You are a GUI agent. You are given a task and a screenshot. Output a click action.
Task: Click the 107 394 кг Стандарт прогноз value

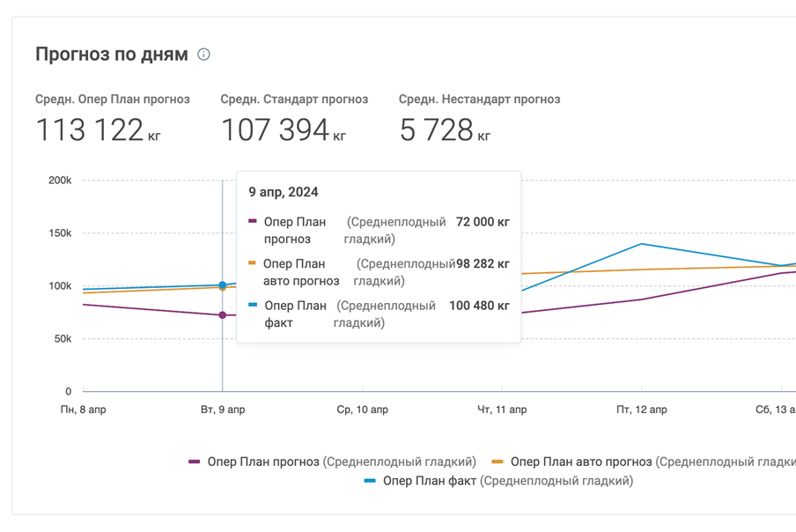pos(283,130)
